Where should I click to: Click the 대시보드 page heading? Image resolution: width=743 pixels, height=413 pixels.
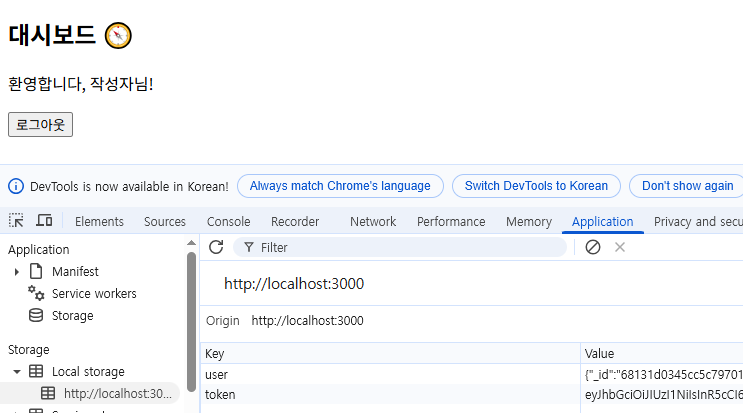pyautogui.click(x=52, y=36)
